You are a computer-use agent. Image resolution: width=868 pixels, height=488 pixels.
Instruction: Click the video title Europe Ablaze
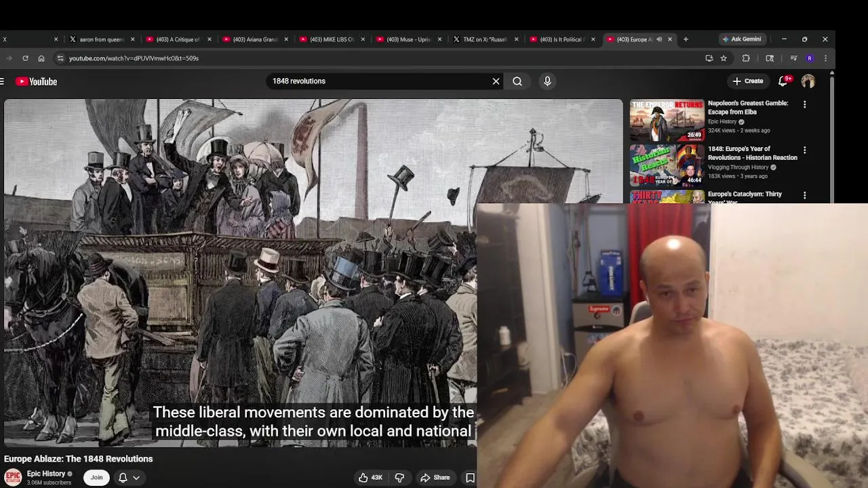click(x=79, y=459)
